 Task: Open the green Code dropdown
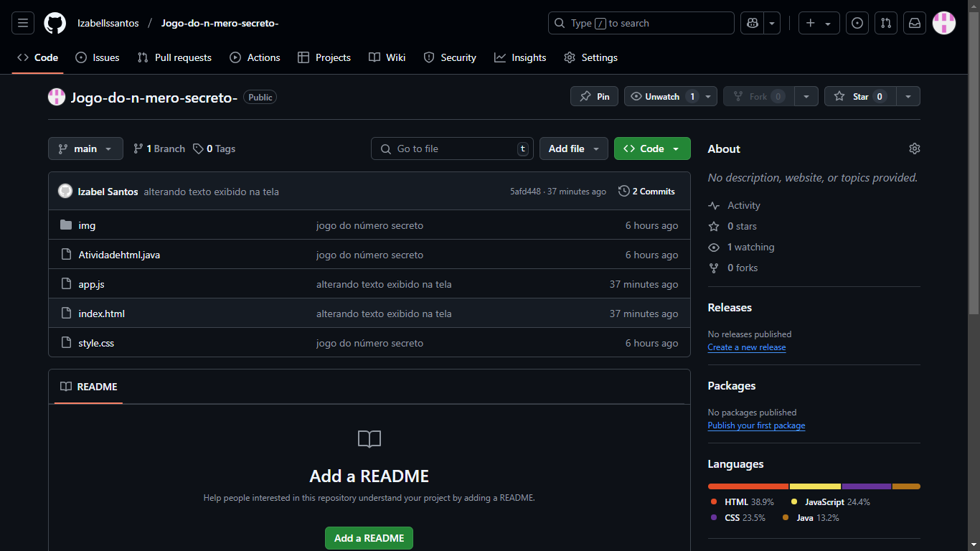coord(652,149)
